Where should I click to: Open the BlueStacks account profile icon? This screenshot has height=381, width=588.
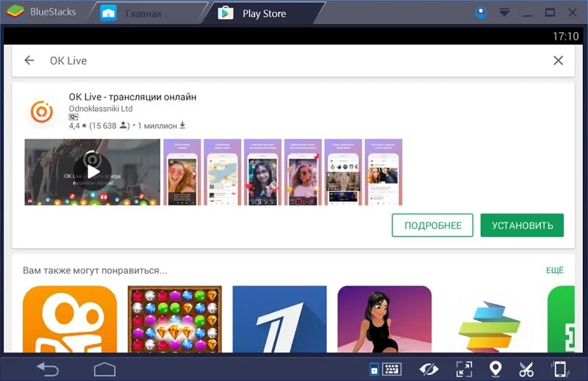pyautogui.click(x=481, y=12)
